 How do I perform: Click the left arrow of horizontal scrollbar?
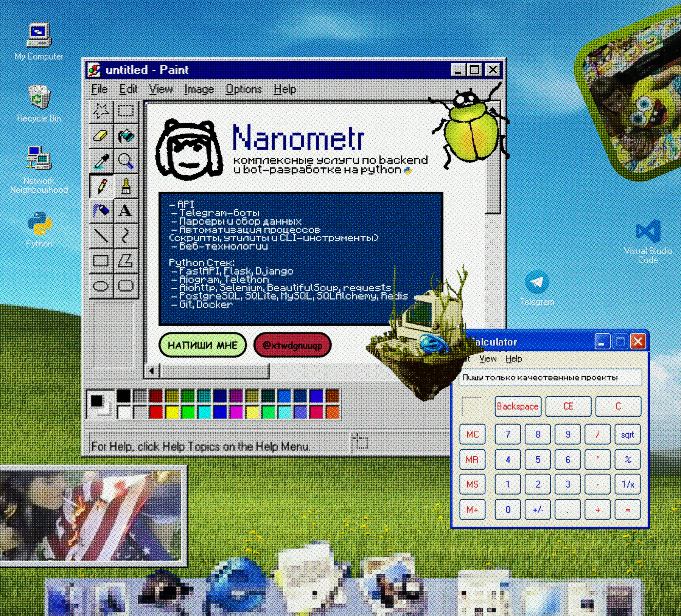pos(152,371)
